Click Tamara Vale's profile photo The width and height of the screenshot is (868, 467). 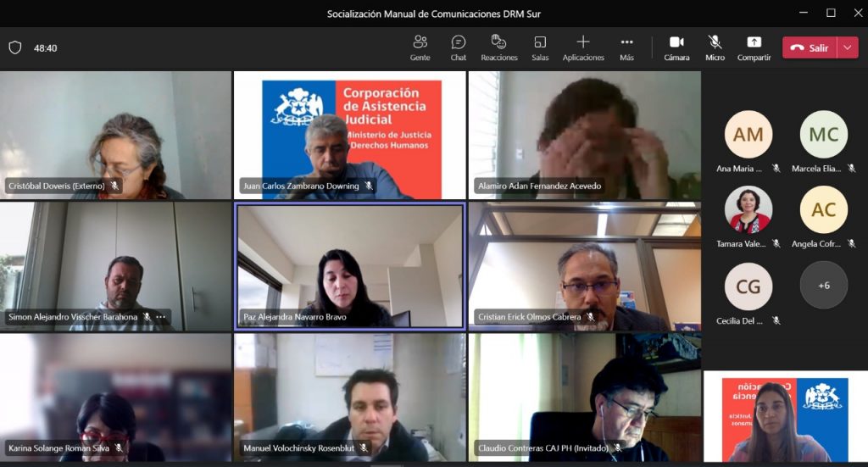[748, 209]
